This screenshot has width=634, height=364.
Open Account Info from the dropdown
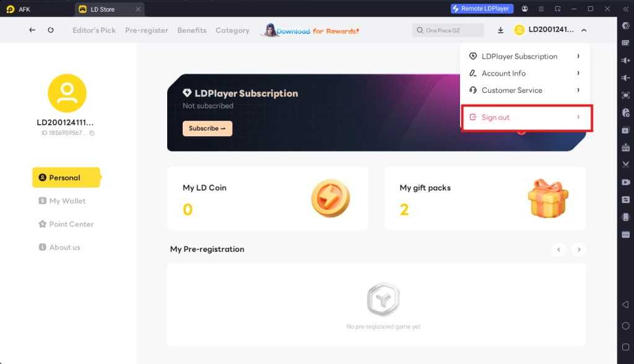click(x=524, y=73)
